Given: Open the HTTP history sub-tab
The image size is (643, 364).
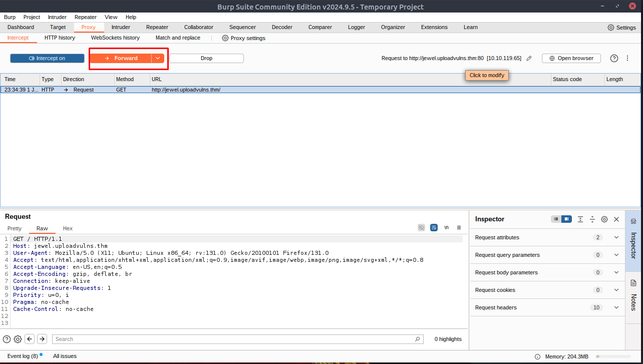Looking at the screenshot, I should pyautogui.click(x=60, y=38).
